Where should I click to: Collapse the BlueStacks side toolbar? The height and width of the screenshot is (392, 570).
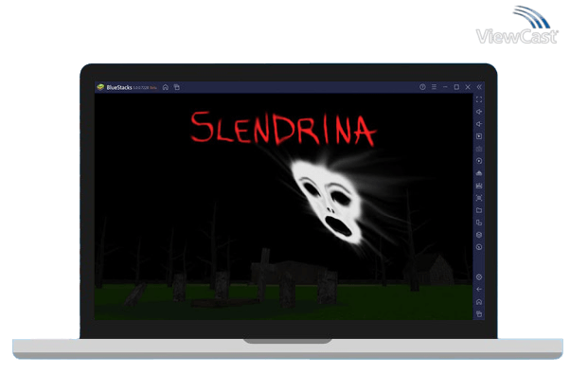pyautogui.click(x=479, y=87)
